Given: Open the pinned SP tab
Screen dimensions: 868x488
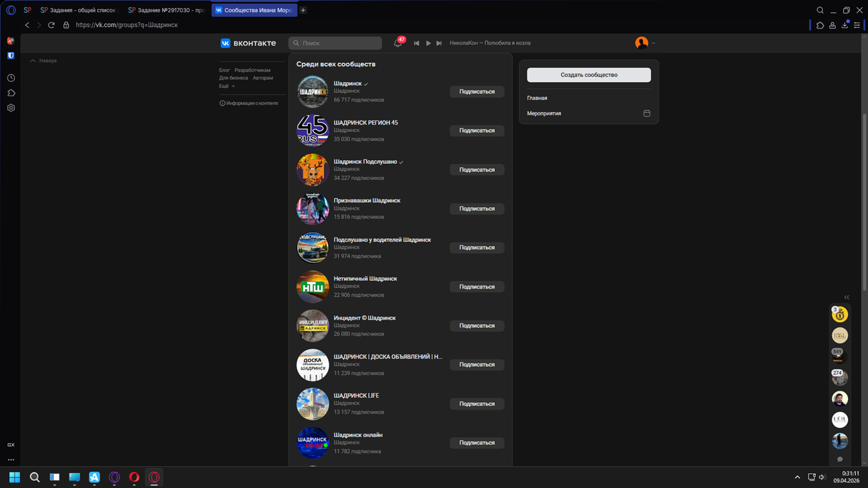Looking at the screenshot, I should [x=27, y=10].
